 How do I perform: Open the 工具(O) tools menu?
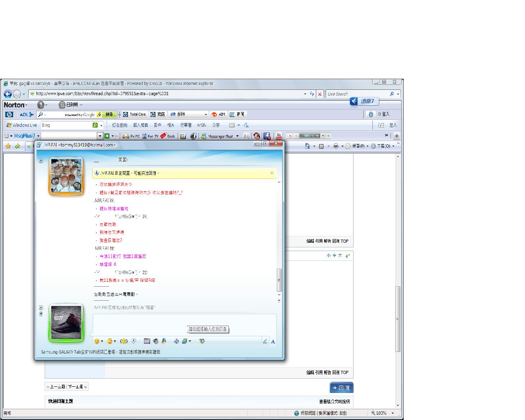coord(383,146)
